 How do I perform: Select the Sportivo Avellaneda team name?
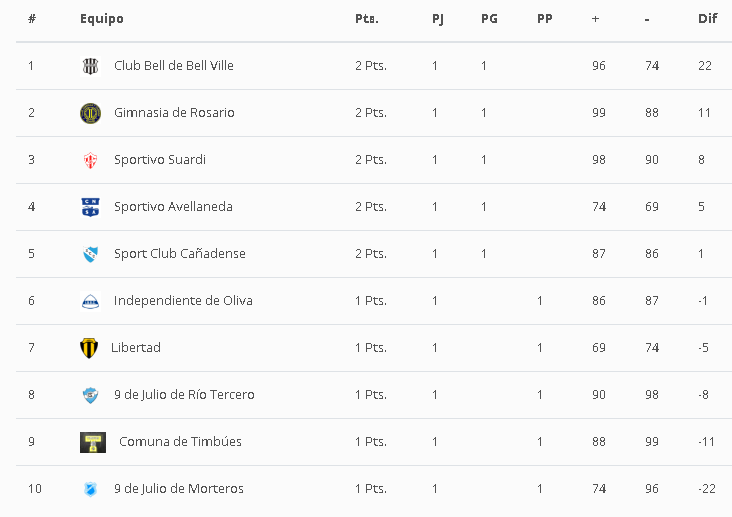(173, 207)
